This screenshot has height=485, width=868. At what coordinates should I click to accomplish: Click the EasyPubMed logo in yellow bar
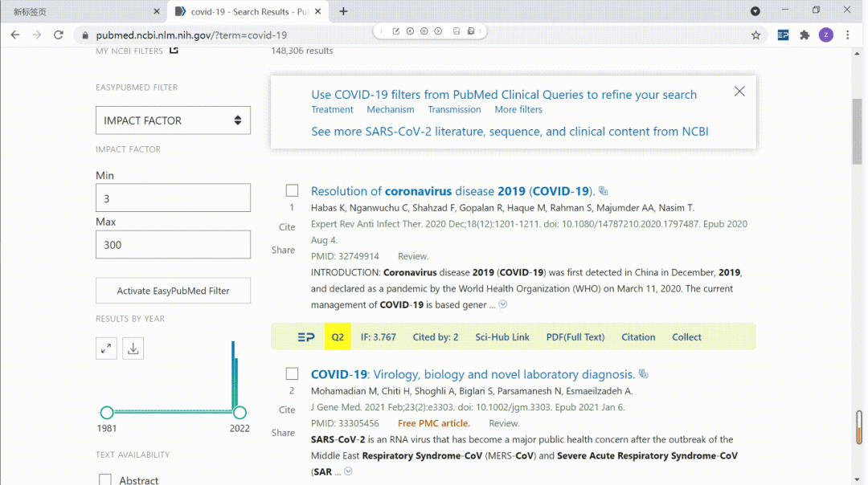(x=306, y=337)
